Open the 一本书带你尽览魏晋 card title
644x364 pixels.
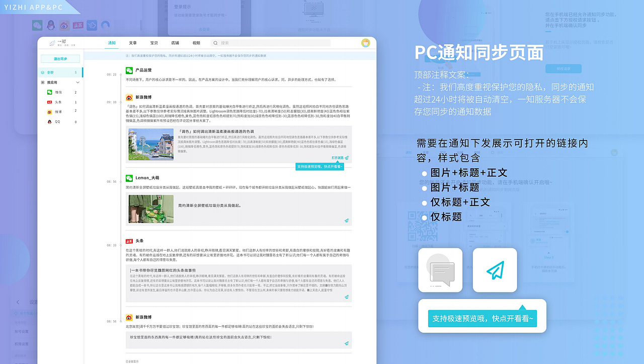click(x=163, y=270)
